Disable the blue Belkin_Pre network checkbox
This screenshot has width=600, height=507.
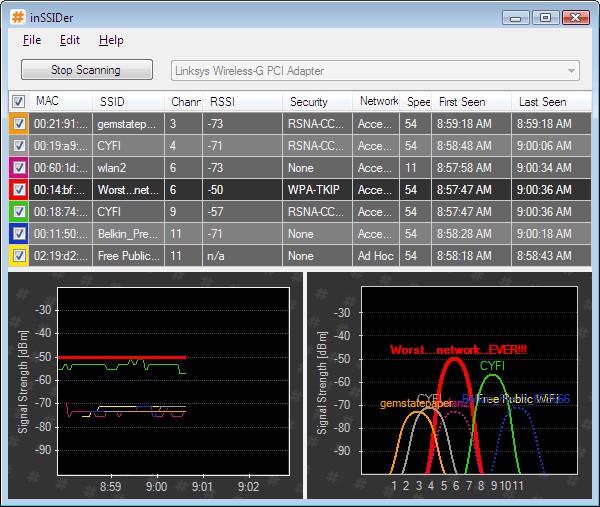pos(18,233)
